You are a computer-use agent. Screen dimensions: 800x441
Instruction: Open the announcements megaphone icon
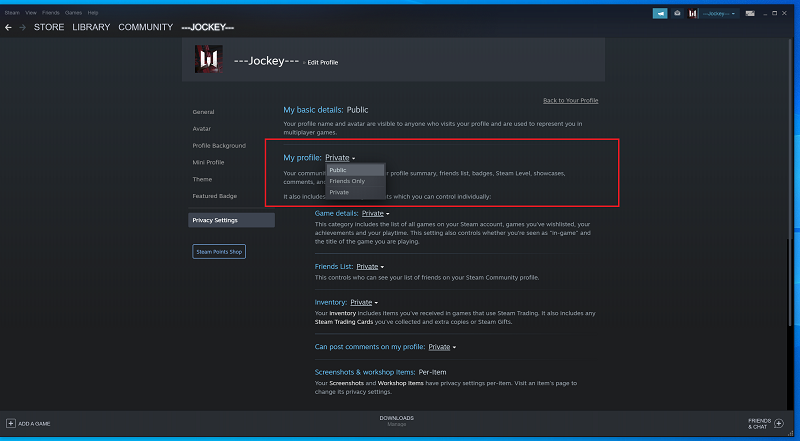coord(660,13)
